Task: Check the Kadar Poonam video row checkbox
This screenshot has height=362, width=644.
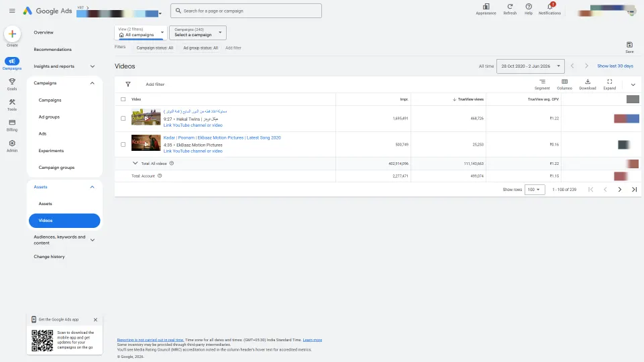Action: coord(123,145)
